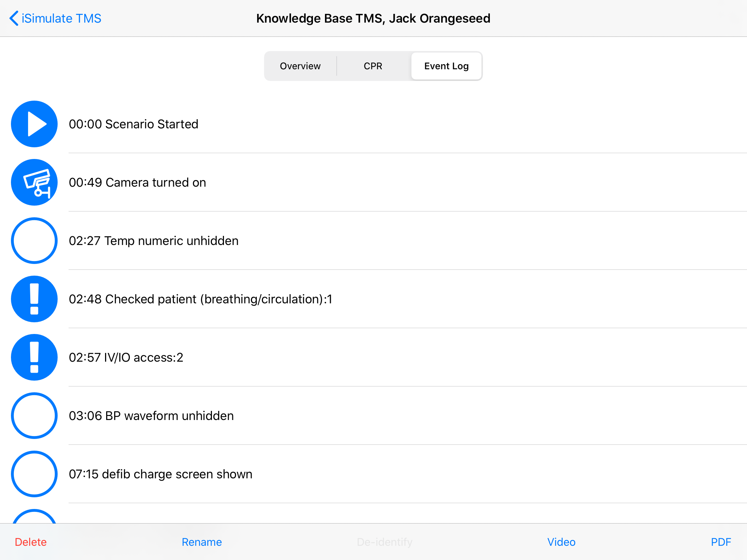The width and height of the screenshot is (747, 560).
Task: Click the BP waveform unhidden circle icon
Action: pyautogui.click(x=34, y=416)
